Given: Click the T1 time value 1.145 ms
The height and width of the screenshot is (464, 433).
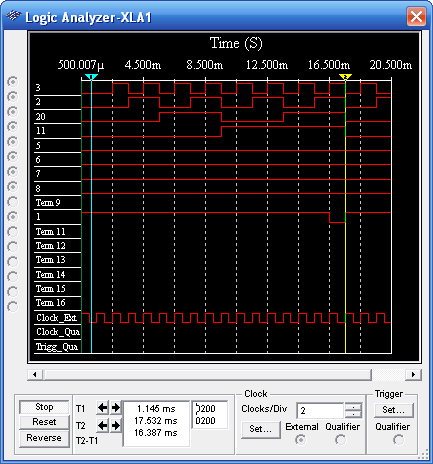Looking at the screenshot, I should click(x=156, y=409).
